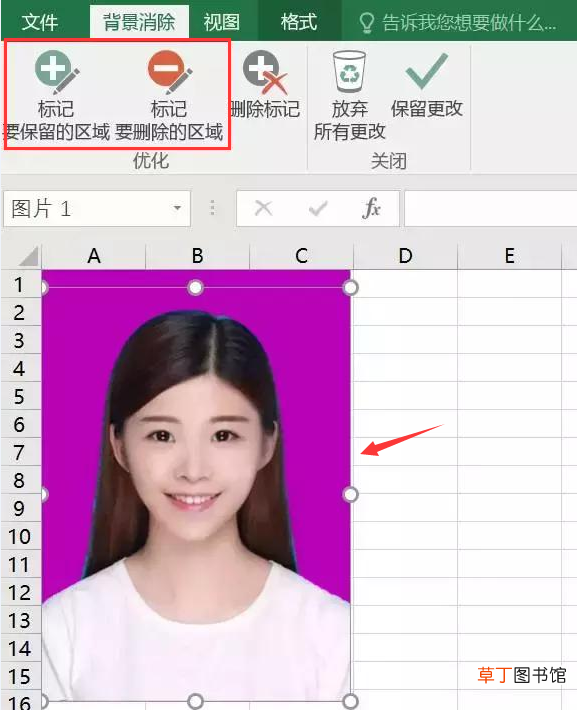Select Mark Areas to Keep (标记要保留的区域) tool
Image resolution: width=577 pixels, height=710 pixels.
[x=57, y=95]
